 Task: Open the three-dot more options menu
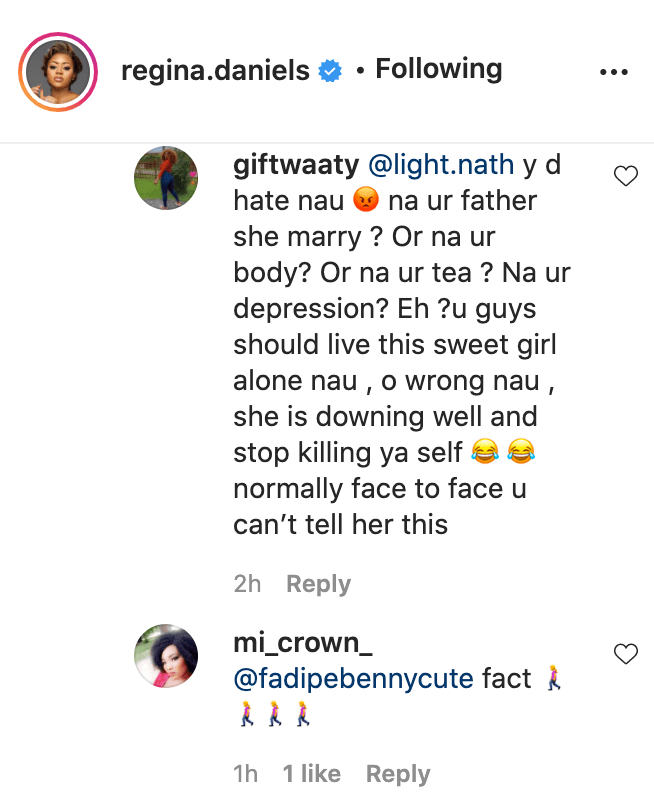[x=612, y=73]
